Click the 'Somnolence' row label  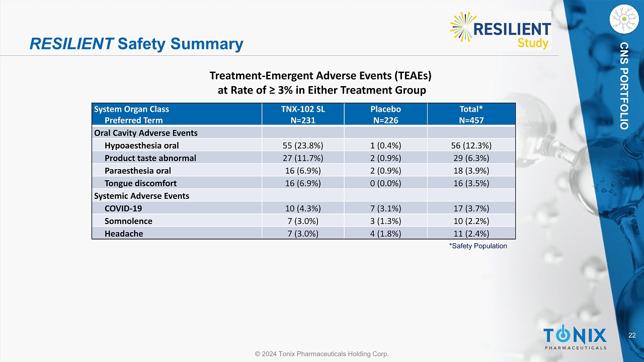128,221
